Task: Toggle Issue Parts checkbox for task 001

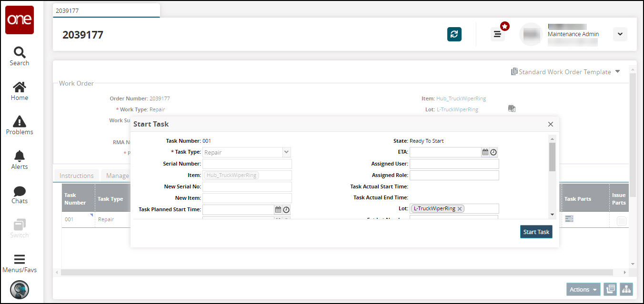Action: (621, 221)
